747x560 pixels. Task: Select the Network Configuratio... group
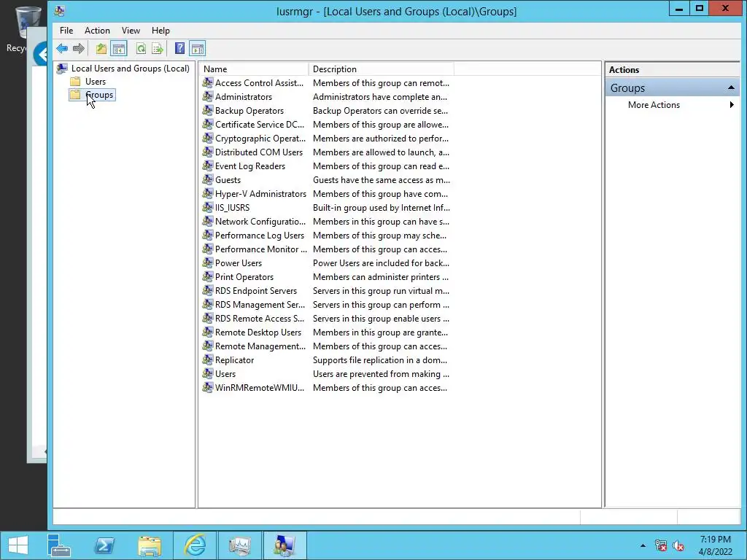pyautogui.click(x=260, y=222)
